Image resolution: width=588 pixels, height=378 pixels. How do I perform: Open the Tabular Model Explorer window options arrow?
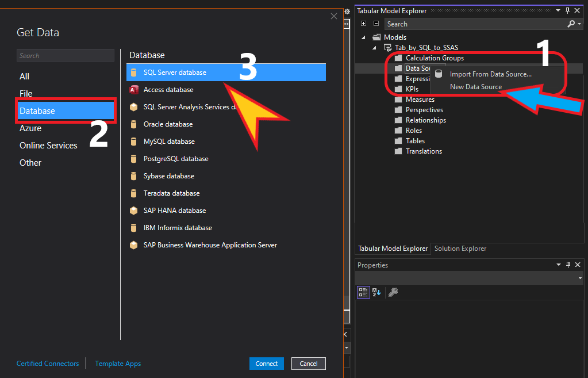point(558,10)
